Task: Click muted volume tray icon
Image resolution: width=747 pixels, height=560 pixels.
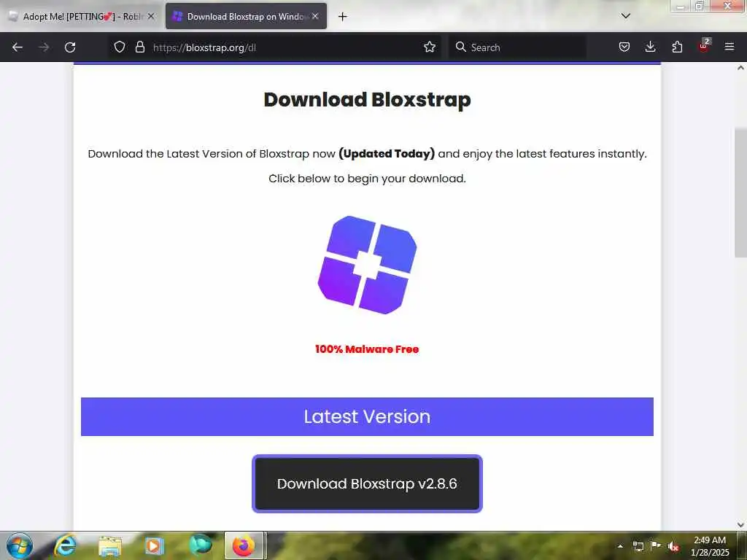Action: [673, 546]
